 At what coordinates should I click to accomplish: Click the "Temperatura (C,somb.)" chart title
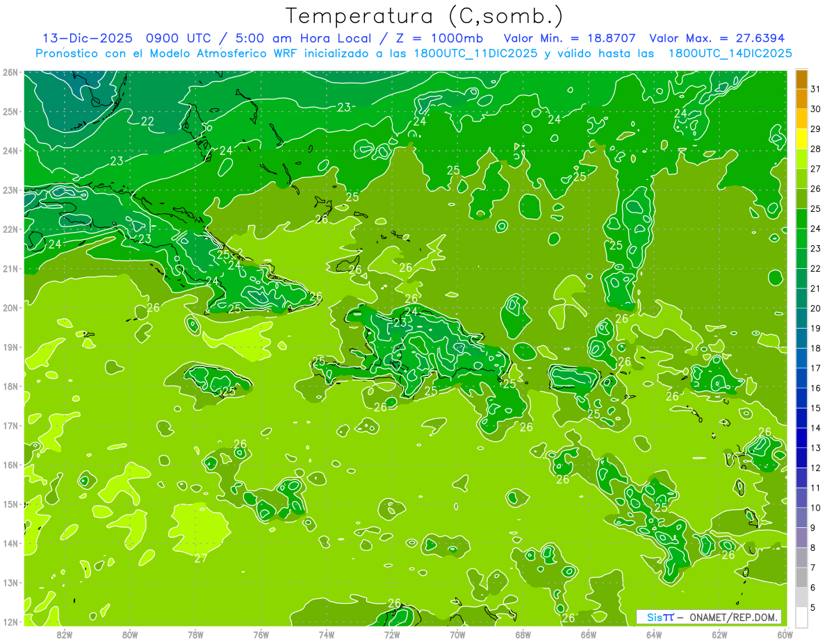coord(424,16)
